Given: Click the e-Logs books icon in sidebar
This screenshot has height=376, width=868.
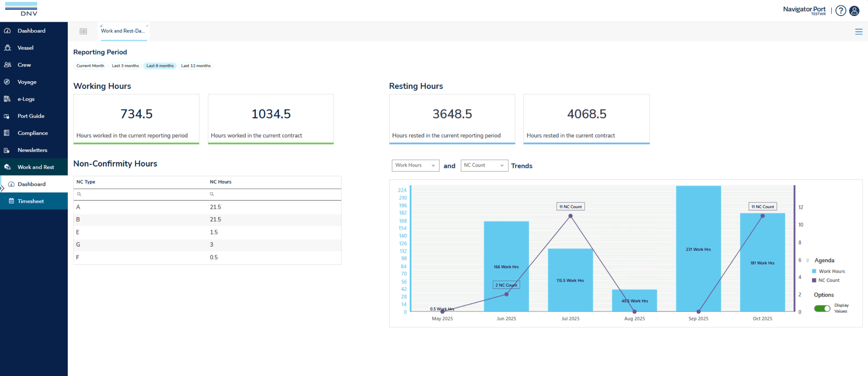Looking at the screenshot, I should 7,99.
